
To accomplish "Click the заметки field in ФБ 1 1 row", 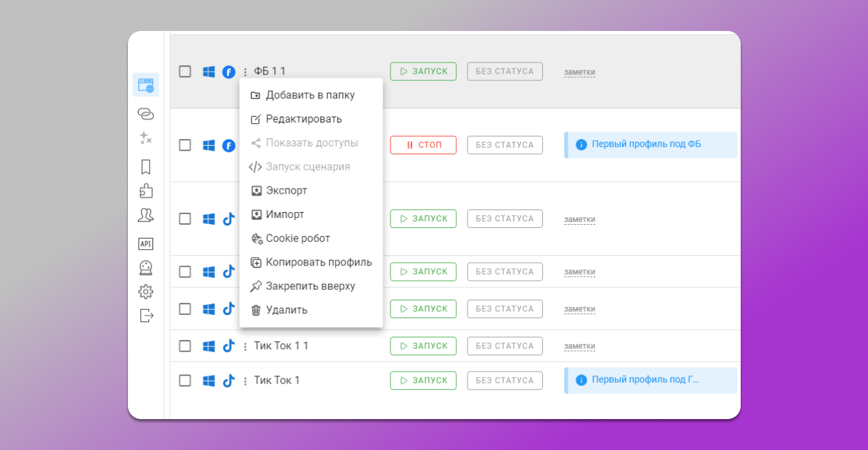I will [x=579, y=72].
